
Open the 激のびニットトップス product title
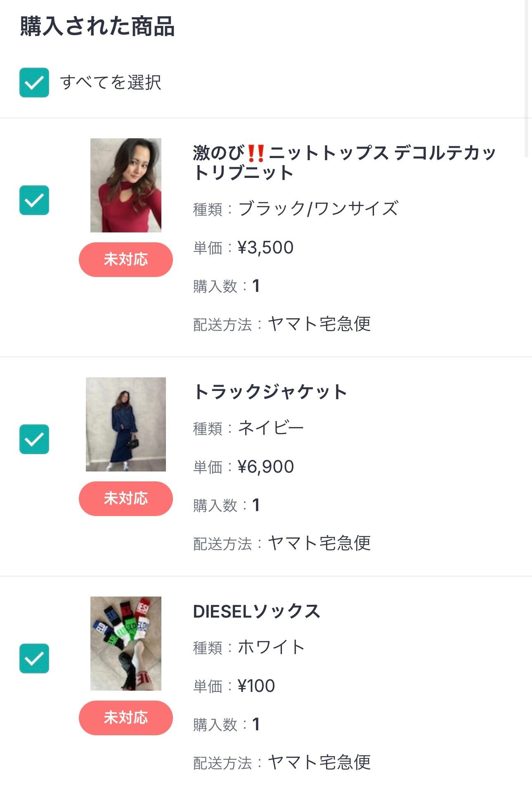pyautogui.click(x=344, y=162)
